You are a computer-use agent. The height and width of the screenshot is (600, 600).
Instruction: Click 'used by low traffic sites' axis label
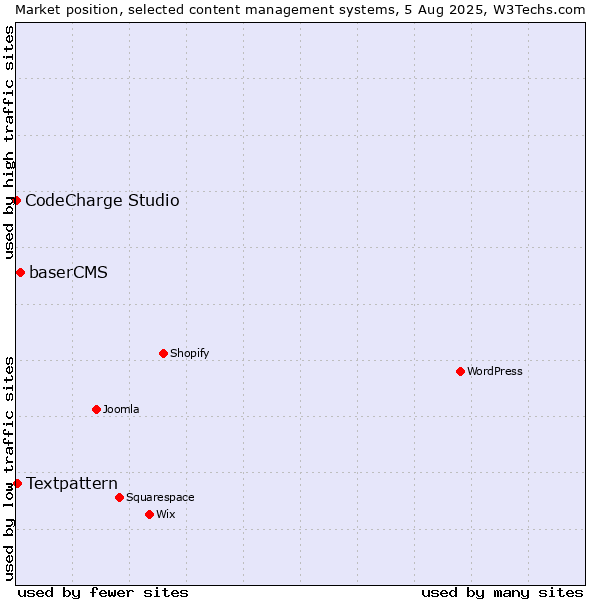(x=8, y=469)
